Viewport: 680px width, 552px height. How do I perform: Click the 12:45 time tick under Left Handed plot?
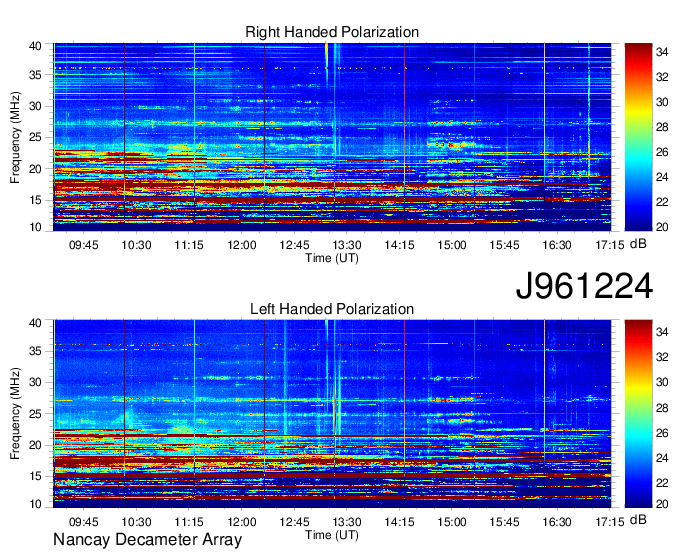tap(294, 522)
